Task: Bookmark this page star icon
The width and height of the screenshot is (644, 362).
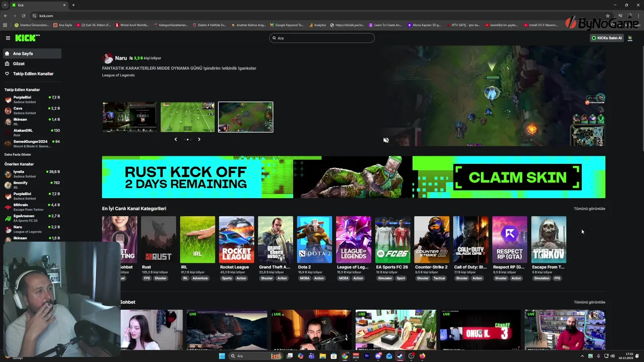Action: tap(608, 16)
